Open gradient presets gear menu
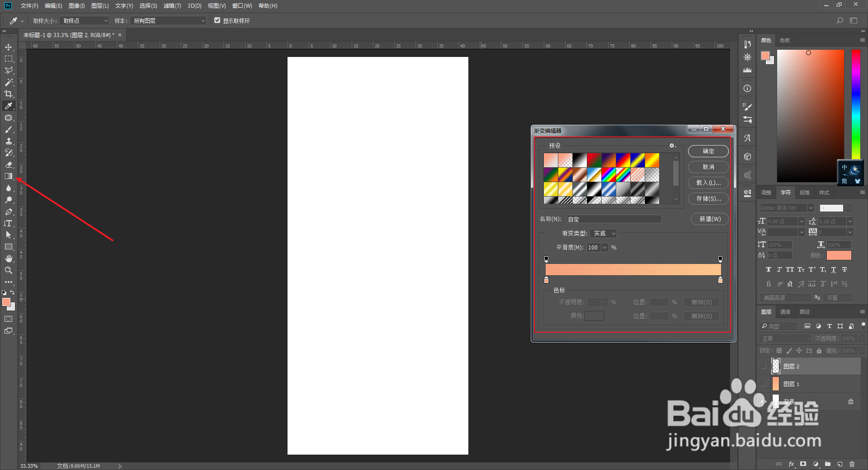The image size is (868, 470). [x=672, y=146]
